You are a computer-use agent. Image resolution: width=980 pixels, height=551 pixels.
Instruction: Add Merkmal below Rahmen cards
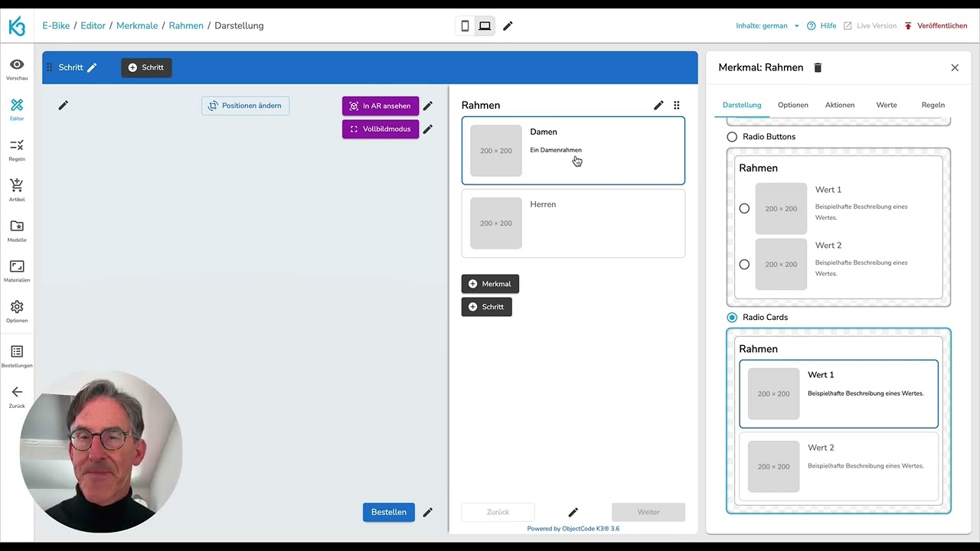point(490,284)
